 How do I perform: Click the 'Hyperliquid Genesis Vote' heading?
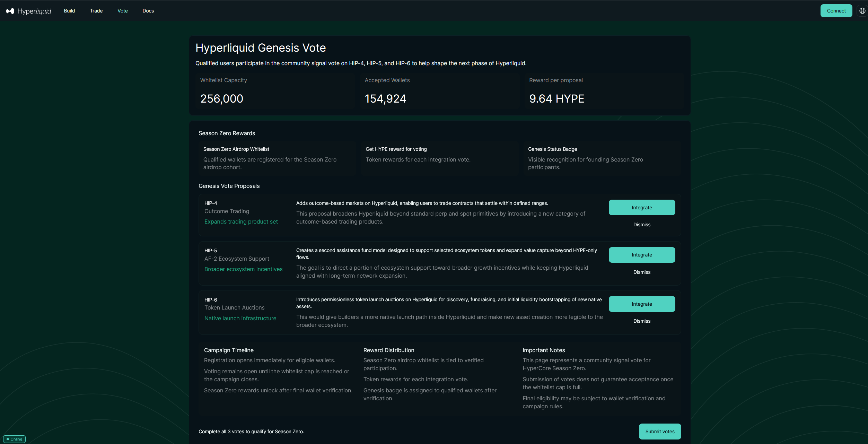click(261, 48)
